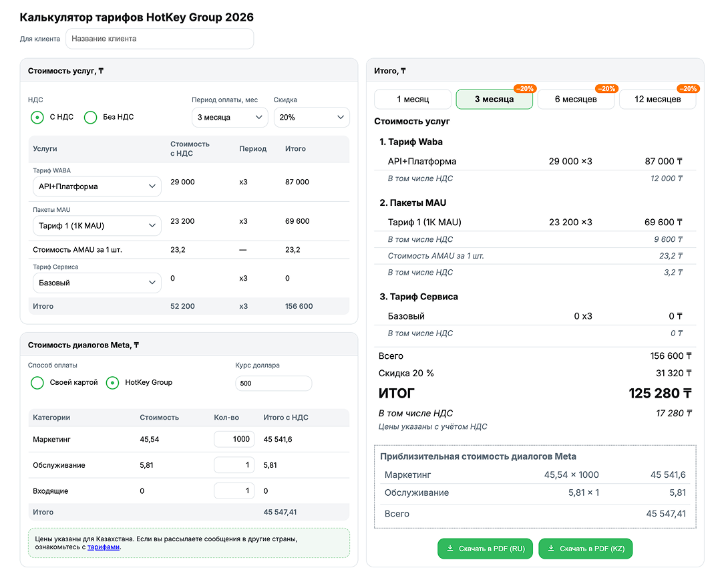728x572 pixels.
Task: Click the '45 547,41' total in Meta table
Action: (x=280, y=512)
